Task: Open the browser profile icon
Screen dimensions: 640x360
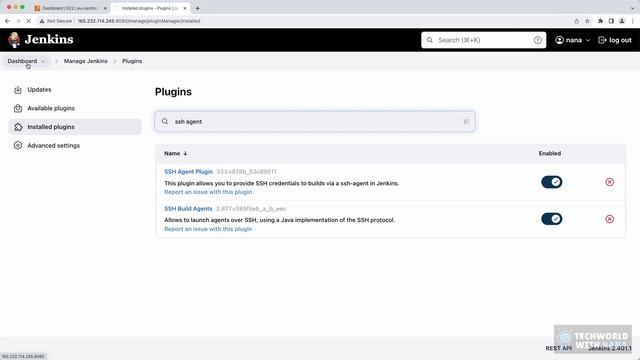Action: tap(622, 21)
